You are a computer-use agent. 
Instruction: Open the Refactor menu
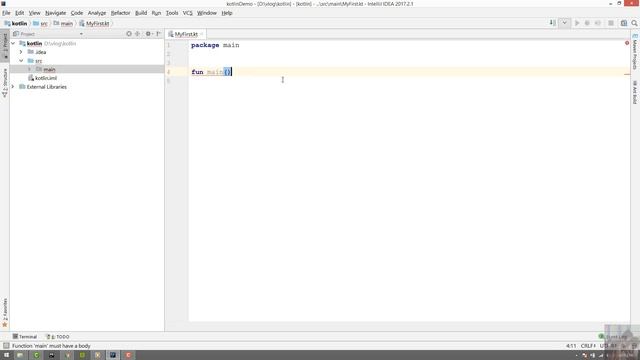[120, 13]
